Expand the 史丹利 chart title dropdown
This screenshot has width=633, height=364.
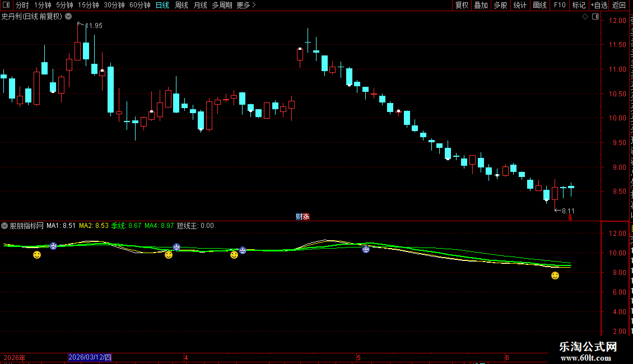69,16
